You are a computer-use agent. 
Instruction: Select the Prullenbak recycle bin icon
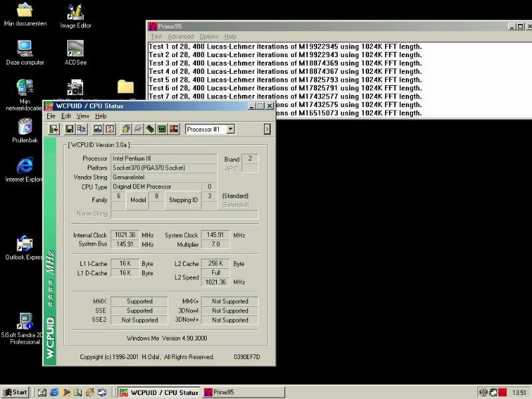pos(25,130)
